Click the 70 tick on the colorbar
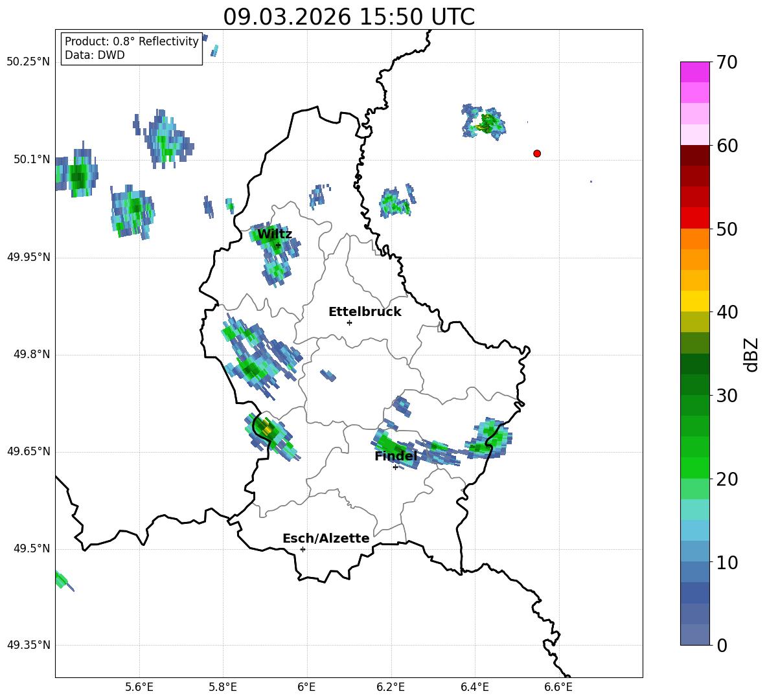767x700 pixels. click(726, 62)
